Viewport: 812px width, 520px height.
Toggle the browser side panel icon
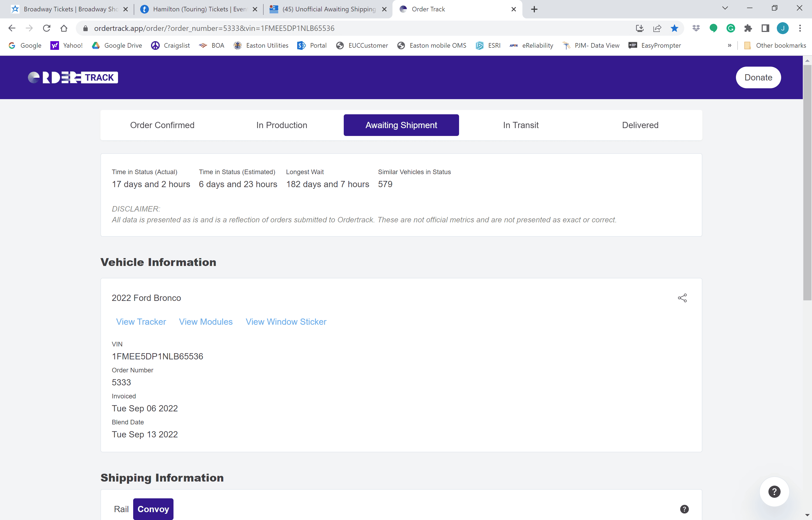765,28
